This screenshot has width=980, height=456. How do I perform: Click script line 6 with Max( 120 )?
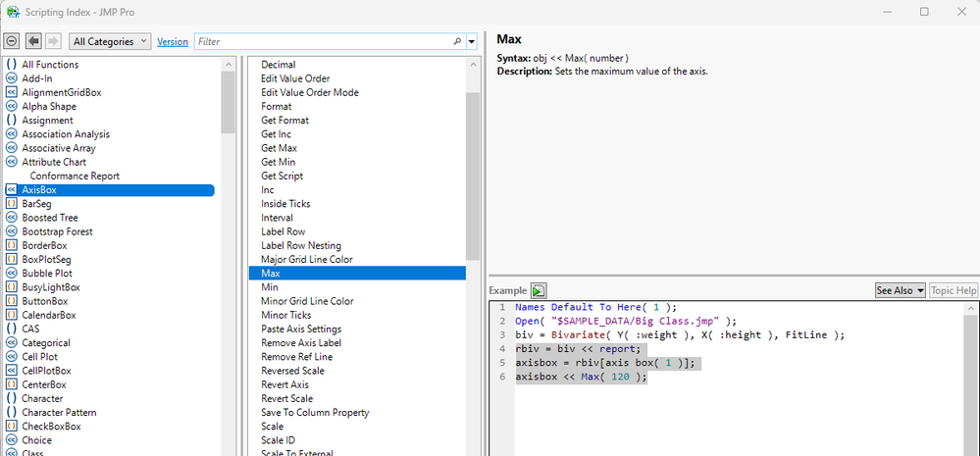(582, 377)
